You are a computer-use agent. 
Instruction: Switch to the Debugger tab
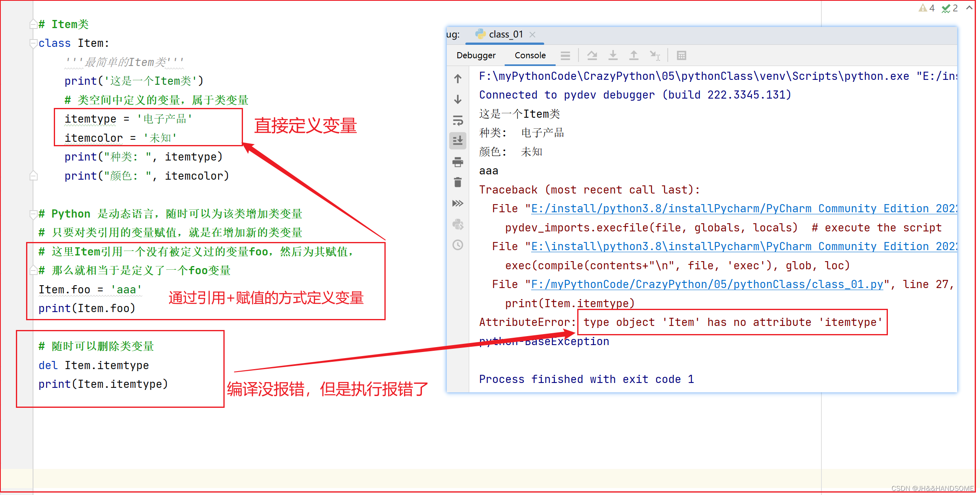tap(476, 55)
